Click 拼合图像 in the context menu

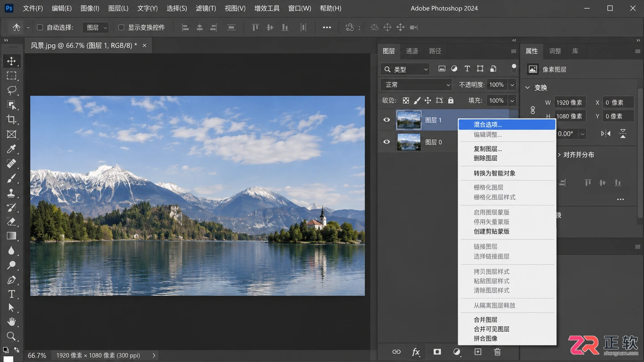[x=507, y=338]
